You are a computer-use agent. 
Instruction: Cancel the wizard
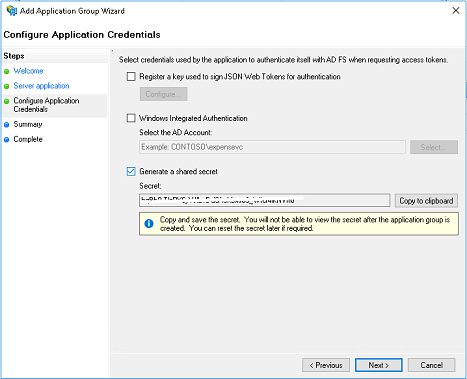pos(431,365)
